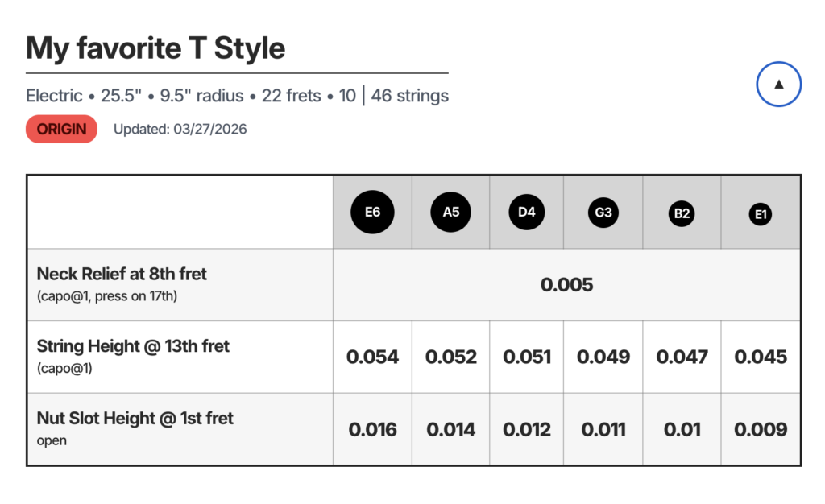The width and height of the screenshot is (825, 504).
Task: Click the red ORIGIN badge
Action: click(61, 129)
